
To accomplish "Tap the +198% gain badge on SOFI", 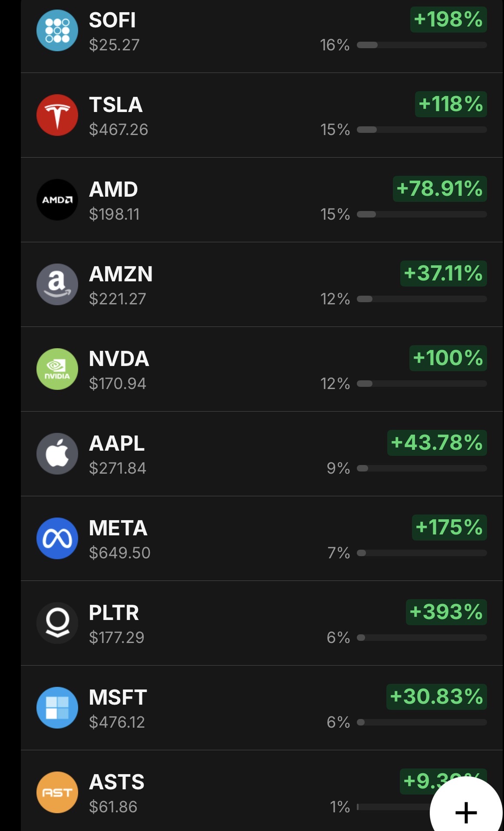I will [448, 20].
